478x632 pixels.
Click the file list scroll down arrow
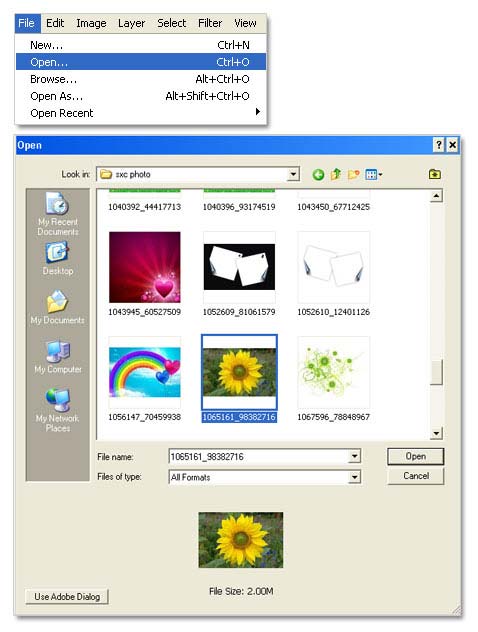[436, 433]
